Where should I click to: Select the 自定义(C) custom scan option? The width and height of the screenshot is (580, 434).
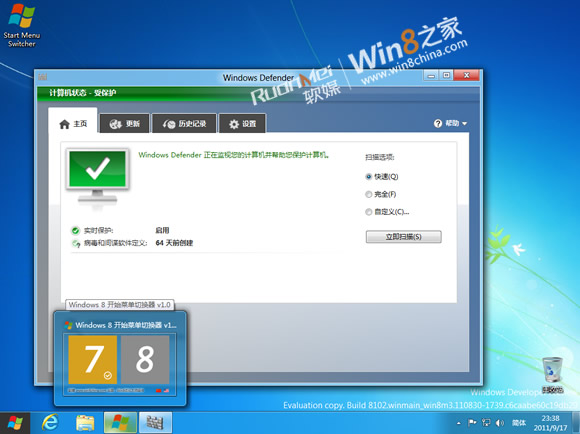387,212
